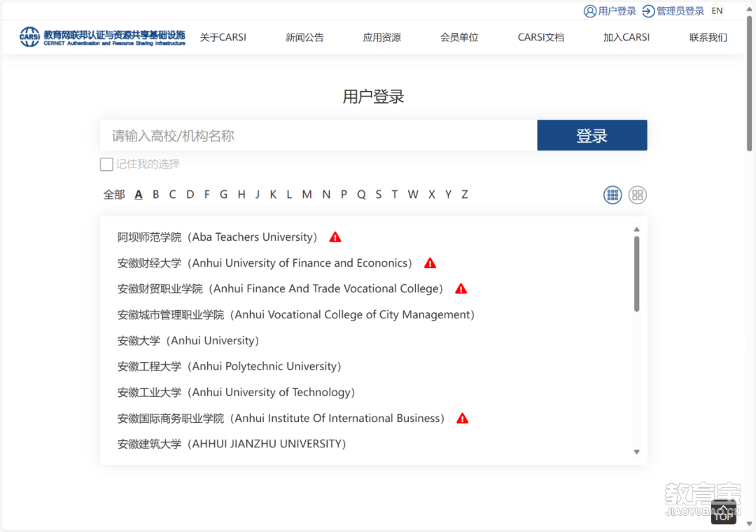Image resolution: width=756 pixels, height=532 pixels.
Task: Choose 安徽国际商务职业学院 from the list
Action: tap(281, 418)
